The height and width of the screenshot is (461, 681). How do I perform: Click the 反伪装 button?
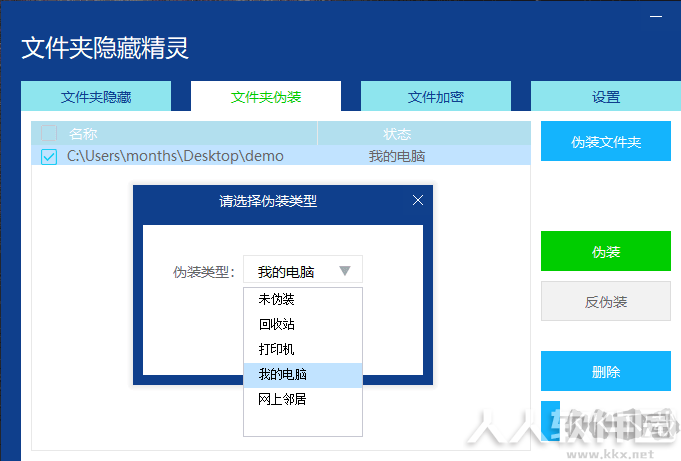pyautogui.click(x=605, y=302)
